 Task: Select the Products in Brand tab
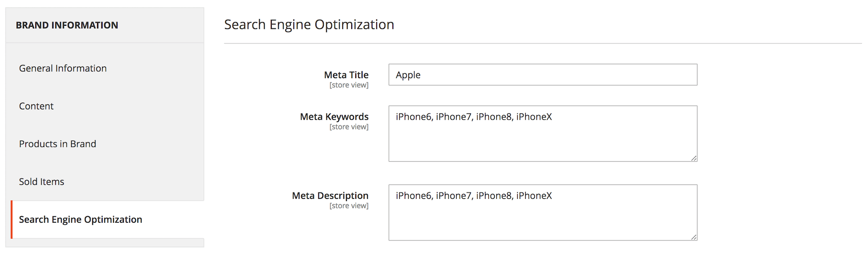[57, 144]
